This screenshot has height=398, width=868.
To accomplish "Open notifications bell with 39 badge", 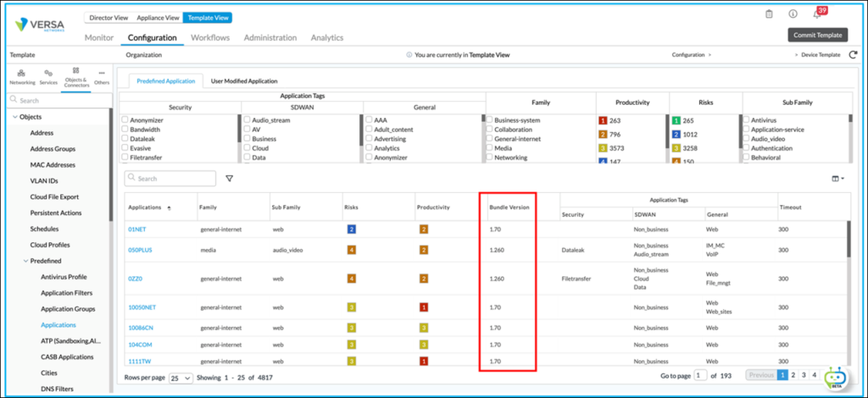I will point(816,15).
